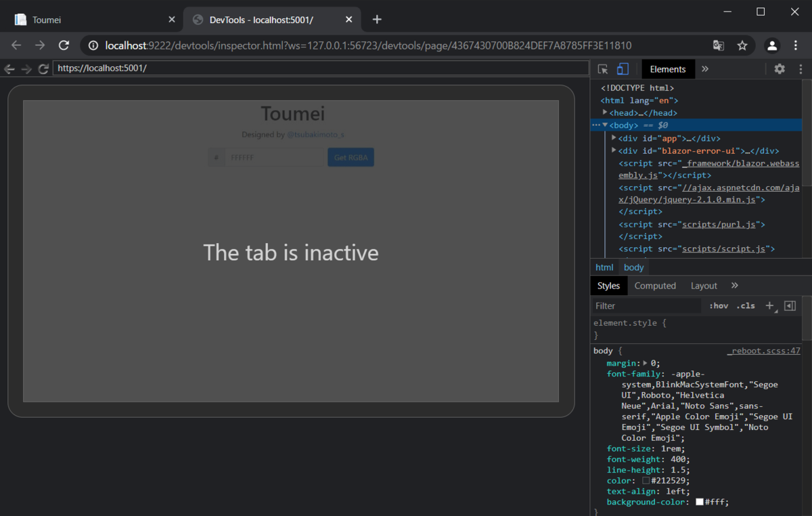The image size is (812, 516).
Task: Click the Google Translate icon in address bar
Action: coord(718,45)
